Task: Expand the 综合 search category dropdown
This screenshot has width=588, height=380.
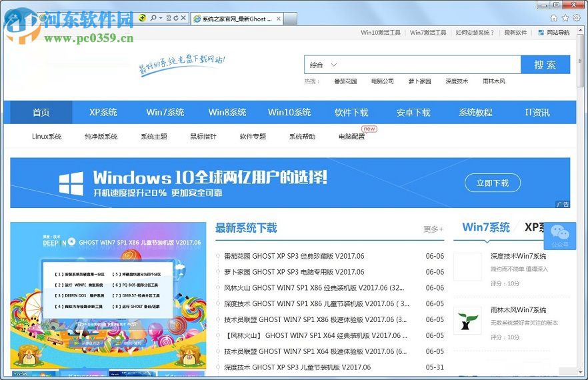Action: pyautogui.click(x=323, y=65)
